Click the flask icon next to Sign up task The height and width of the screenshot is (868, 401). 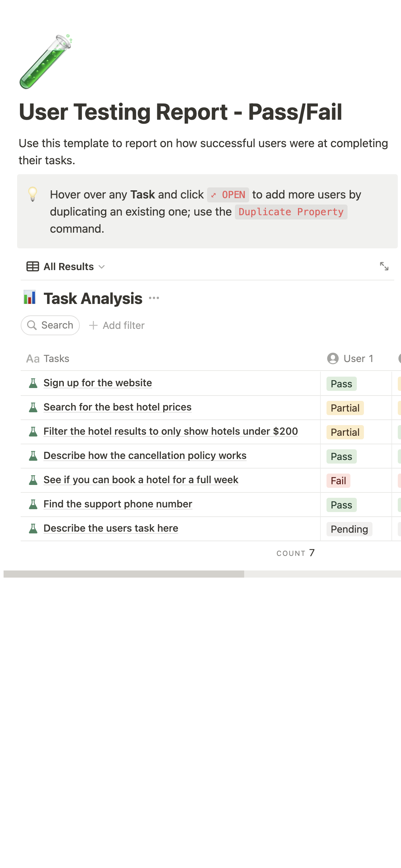33,383
